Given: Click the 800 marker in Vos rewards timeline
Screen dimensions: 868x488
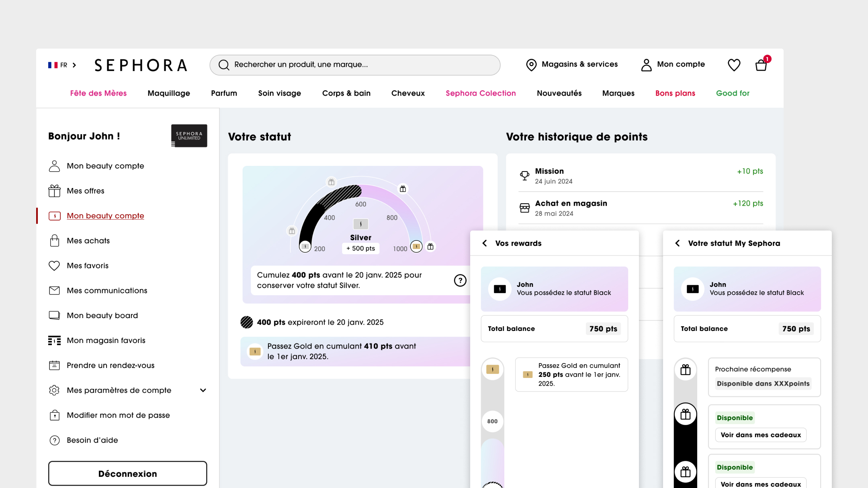Looking at the screenshot, I should click(492, 421).
